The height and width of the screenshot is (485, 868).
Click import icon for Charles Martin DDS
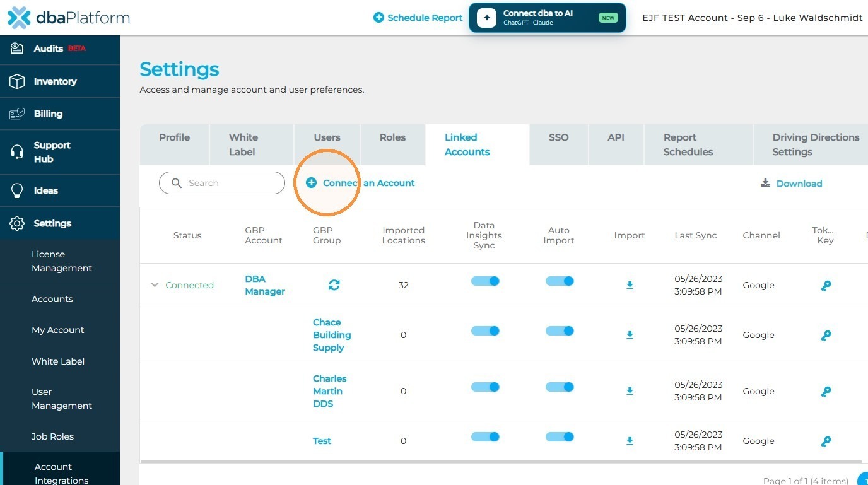630,391
